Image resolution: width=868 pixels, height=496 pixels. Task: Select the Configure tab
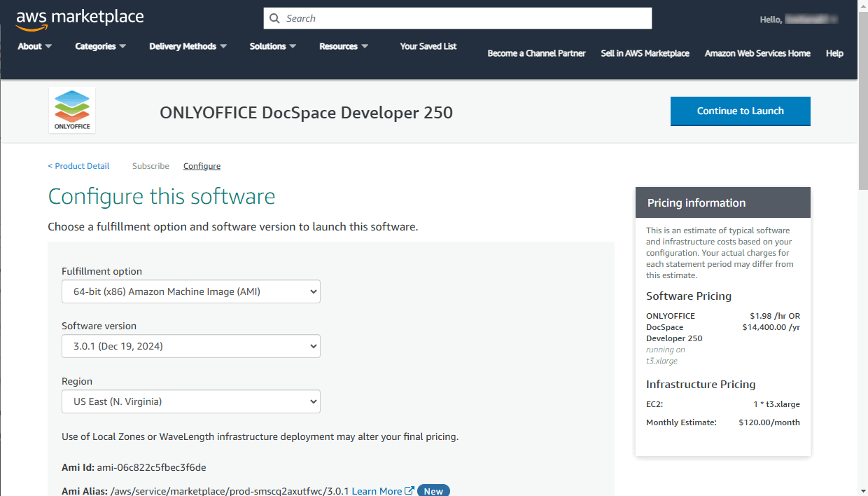pyautogui.click(x=202, y=165)
